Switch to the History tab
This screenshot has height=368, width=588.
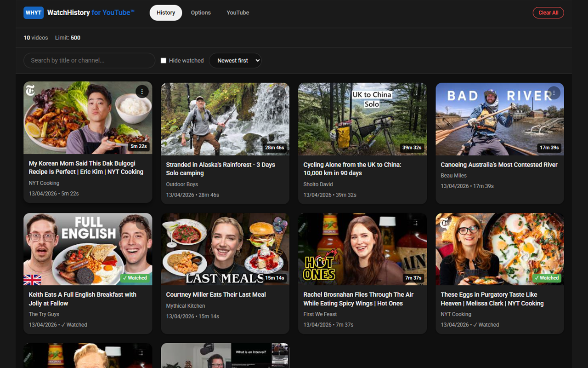point(166,13)
